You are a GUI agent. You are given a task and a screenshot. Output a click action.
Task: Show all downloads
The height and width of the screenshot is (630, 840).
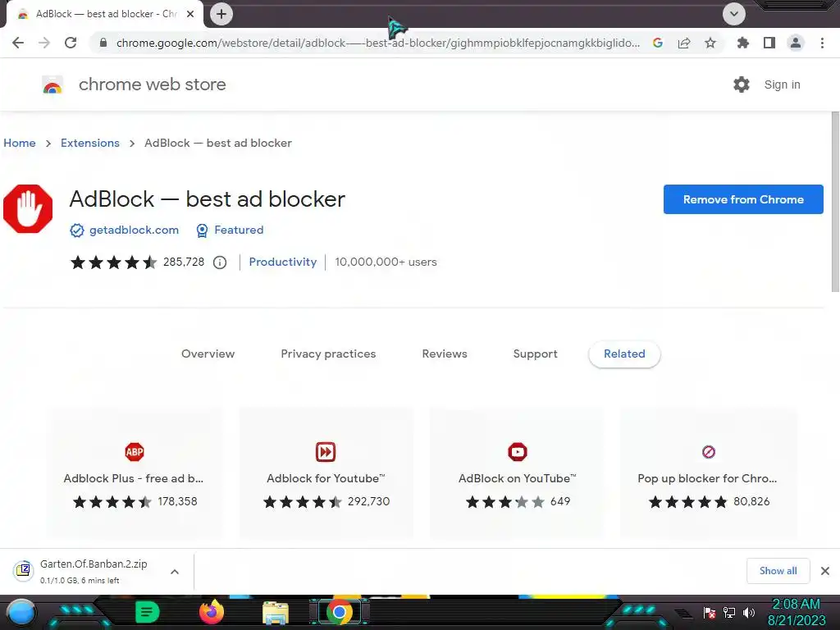coord(778,571)
